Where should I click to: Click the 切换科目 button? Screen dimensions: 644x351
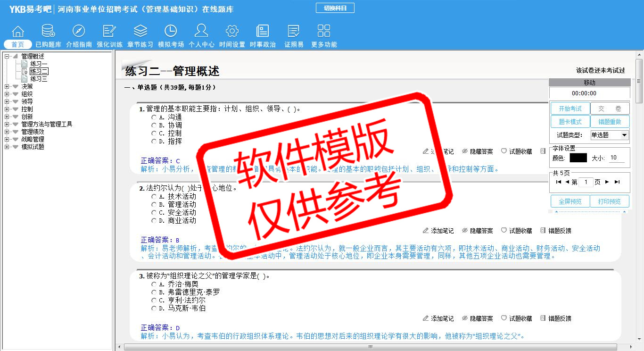(335, 8)
